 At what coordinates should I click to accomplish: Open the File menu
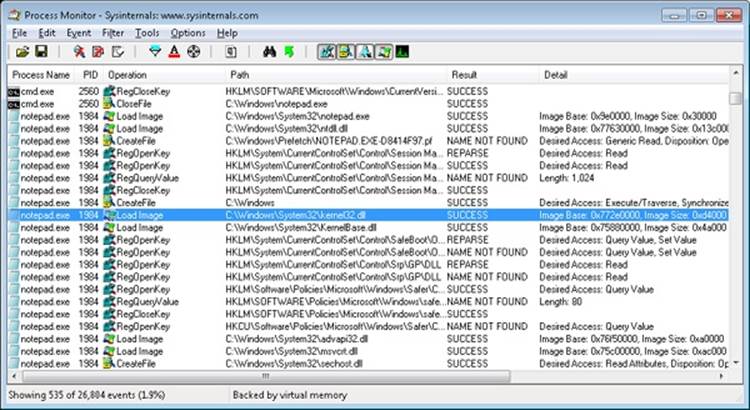click(20, 33)
